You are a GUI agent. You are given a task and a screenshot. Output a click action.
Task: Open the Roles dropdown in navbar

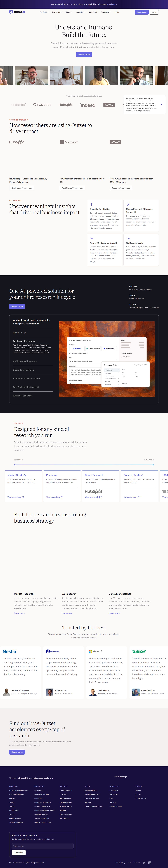pos(69,12)
